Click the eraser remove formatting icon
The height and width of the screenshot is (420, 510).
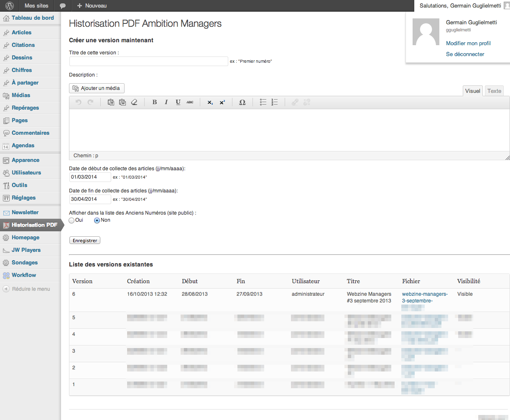pyautogui.click(x=134, y=102)
